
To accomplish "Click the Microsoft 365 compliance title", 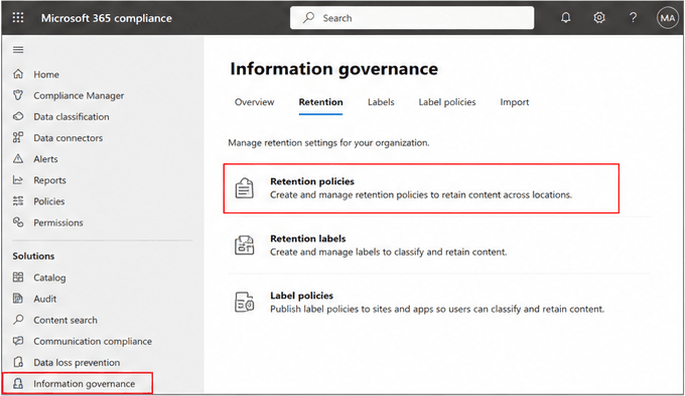I will coord(107,18).
